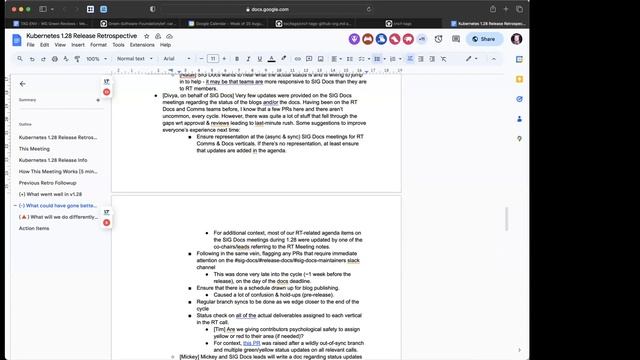Decrease the font size
This screenshot has width=640, height=360.
coord(201,59)
